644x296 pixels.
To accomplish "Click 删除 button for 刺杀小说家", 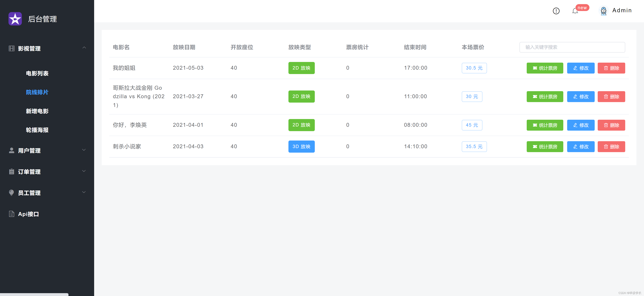I will (x=611, y=147).
